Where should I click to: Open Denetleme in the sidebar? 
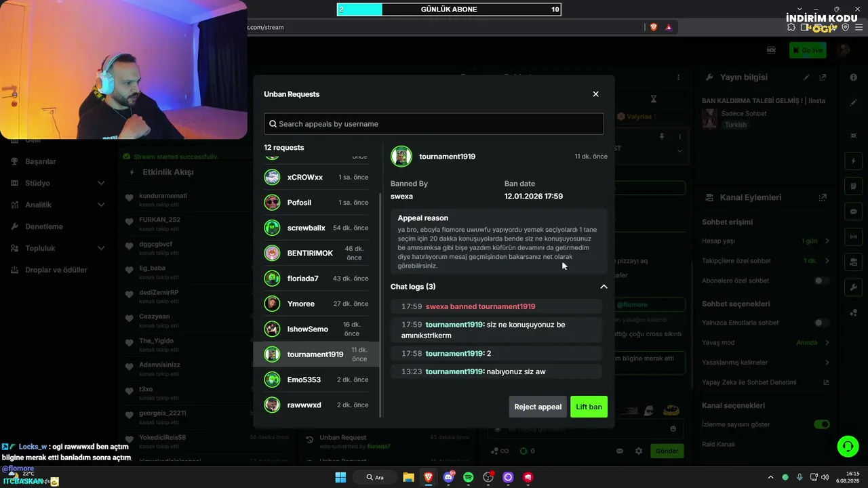(44, 226)
